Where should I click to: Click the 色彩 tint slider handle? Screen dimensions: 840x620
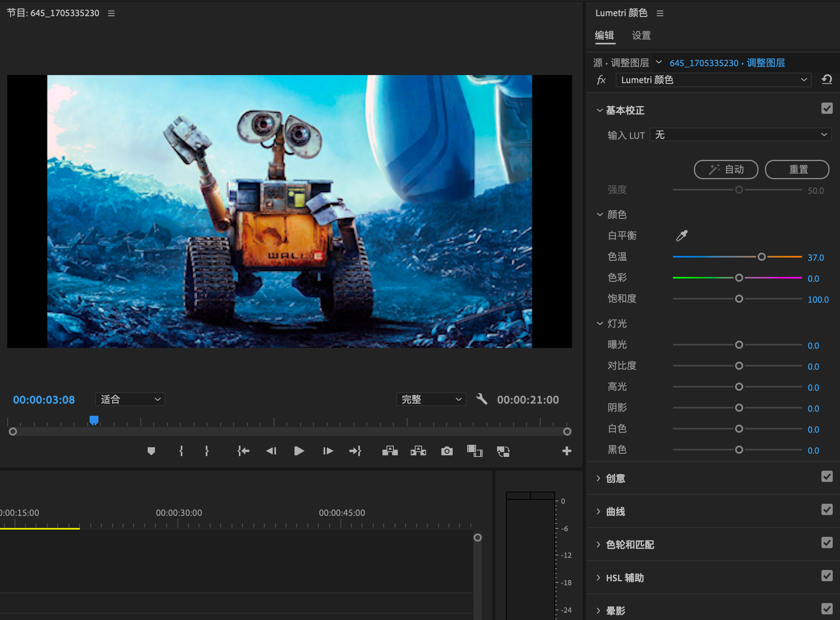[739, 278]
